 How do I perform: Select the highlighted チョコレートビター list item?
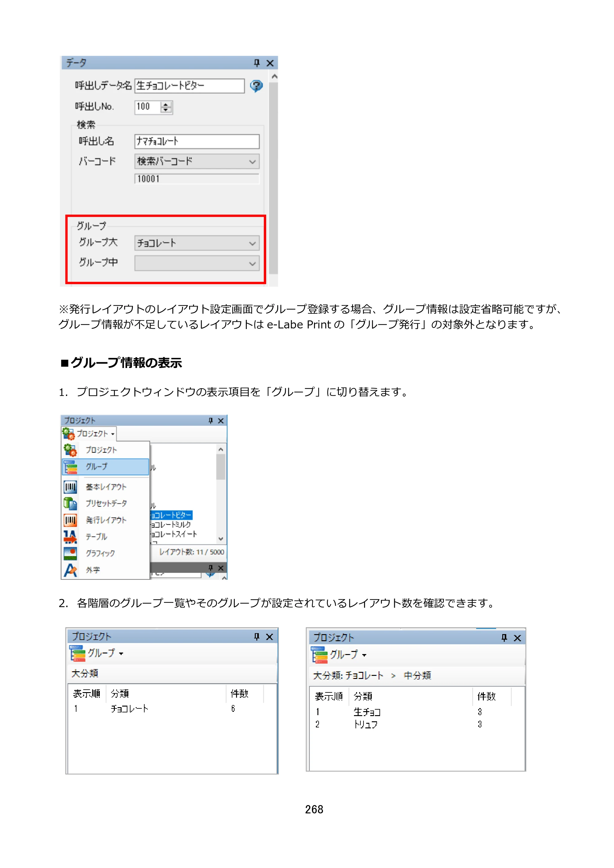point(171,515)
